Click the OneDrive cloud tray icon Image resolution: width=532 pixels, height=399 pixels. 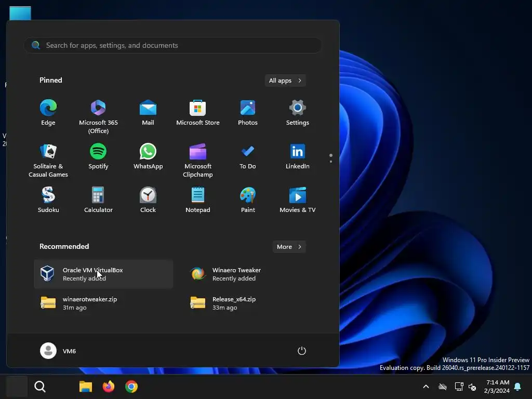[x=443, y=387]
